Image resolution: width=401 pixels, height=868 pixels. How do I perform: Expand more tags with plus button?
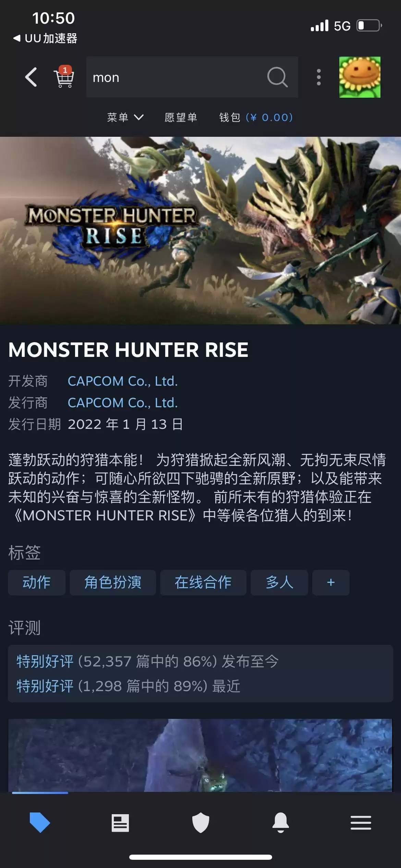coord(331,582)
